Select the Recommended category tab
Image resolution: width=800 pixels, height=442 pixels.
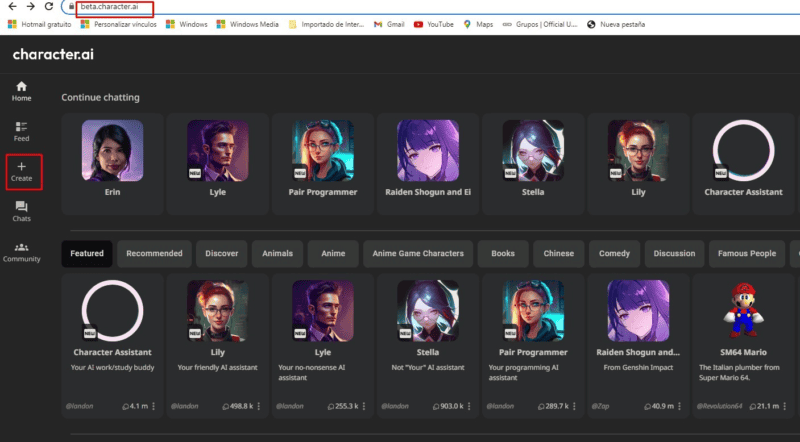[x=154, y=254]
